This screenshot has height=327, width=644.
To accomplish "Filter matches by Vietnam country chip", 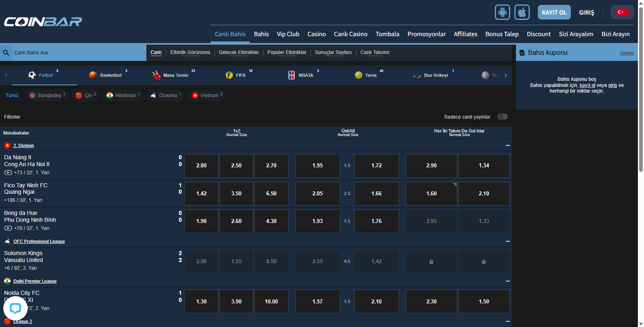I will click(207, 95).
